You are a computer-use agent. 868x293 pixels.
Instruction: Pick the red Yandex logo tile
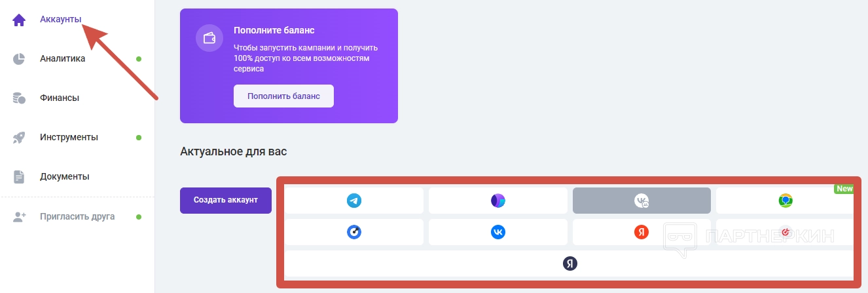[642, 232]
